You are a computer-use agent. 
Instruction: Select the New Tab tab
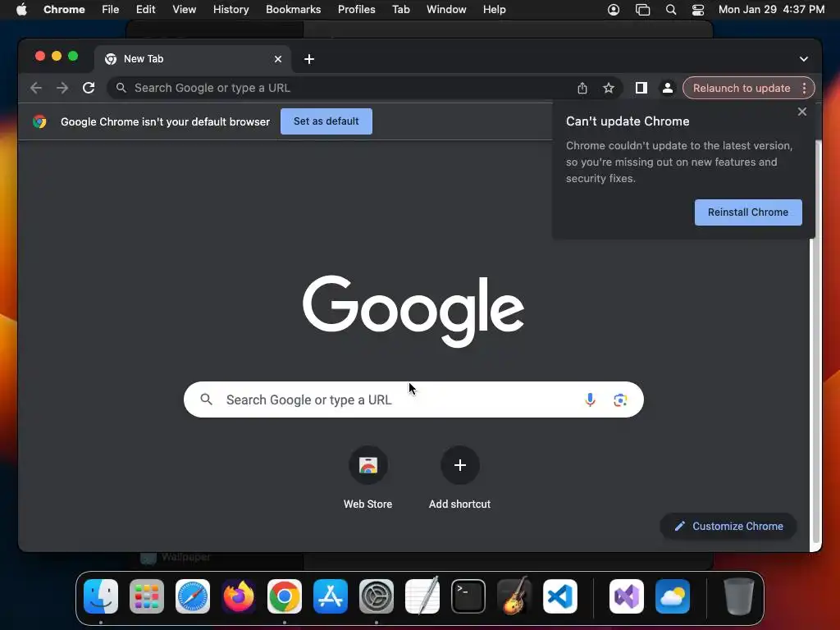pos(193,59)
